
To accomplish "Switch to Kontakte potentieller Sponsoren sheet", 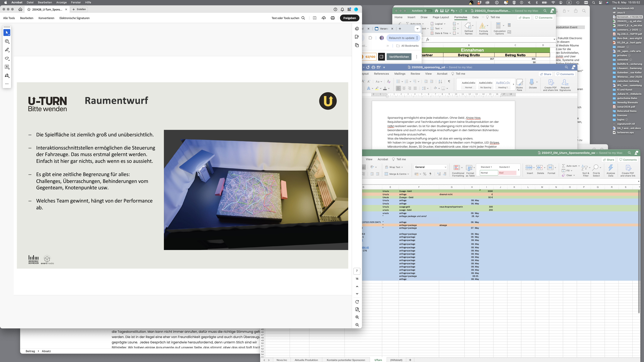I will (346, 360).
